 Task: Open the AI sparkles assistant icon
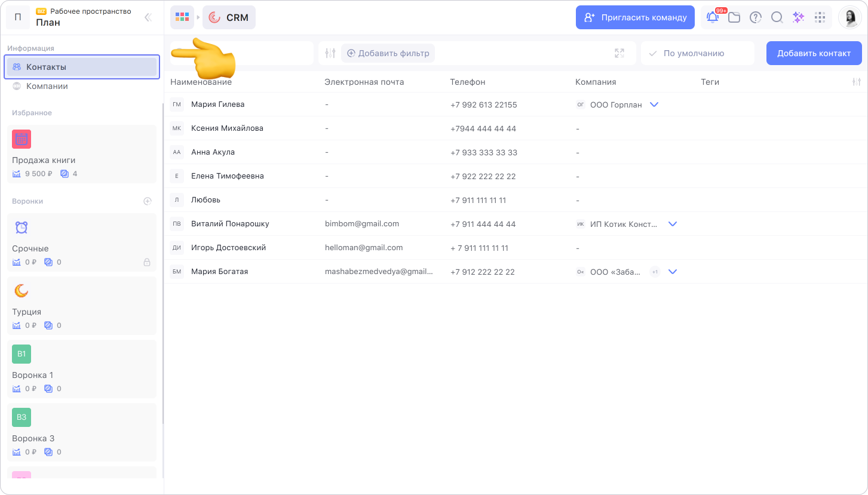click(x=798, y=17)
